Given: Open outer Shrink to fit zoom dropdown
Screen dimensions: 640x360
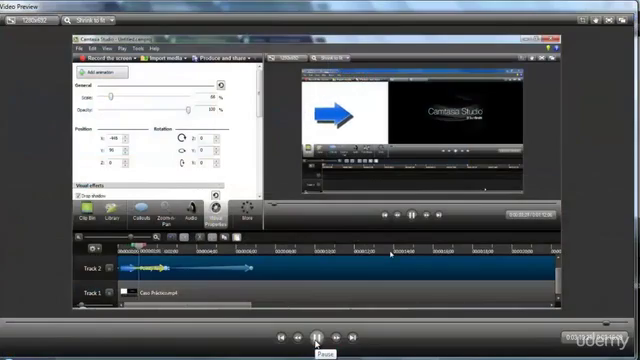Looking at the screenshot, I should pyautogui.click(x=89, y=20).
